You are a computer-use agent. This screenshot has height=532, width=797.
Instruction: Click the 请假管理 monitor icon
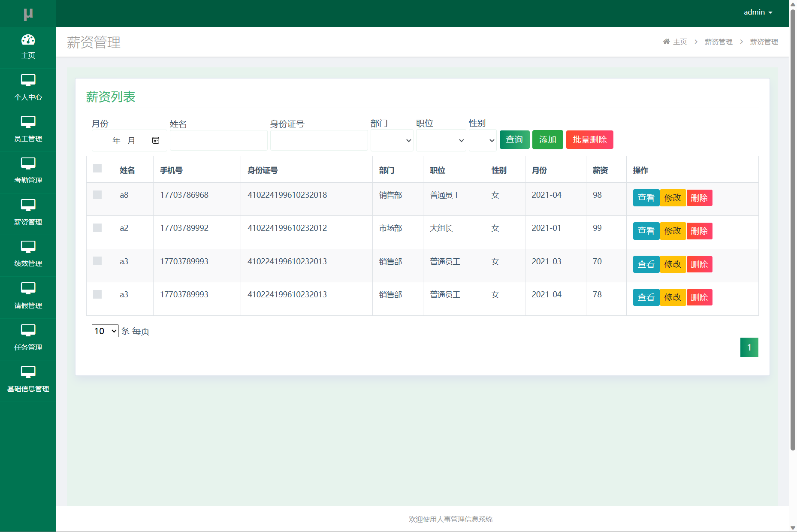[x=28, y=288]
